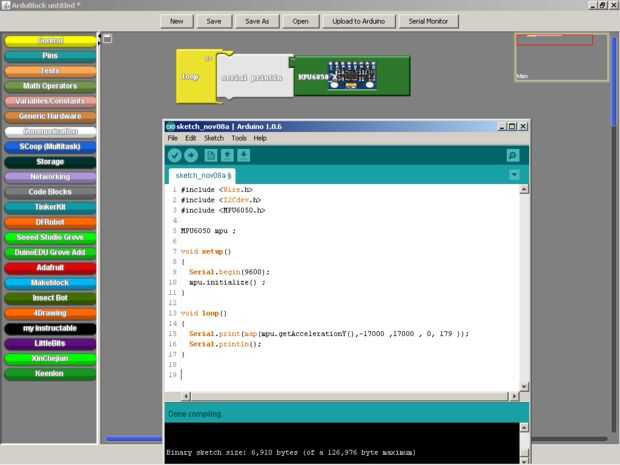Viewport: 620px width, 465px height.
Task: Open the Makeblock drawer
Action: point(50,283)
